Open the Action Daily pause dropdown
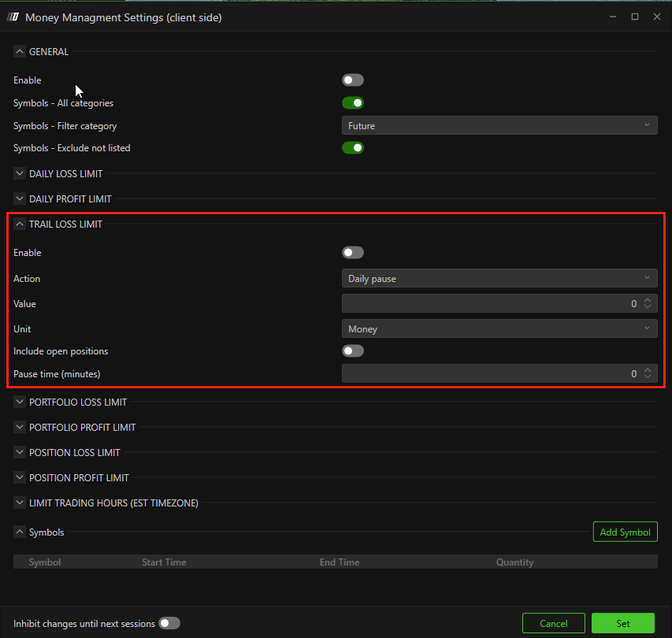The image size is (672, 638). [x=499, y=279]
